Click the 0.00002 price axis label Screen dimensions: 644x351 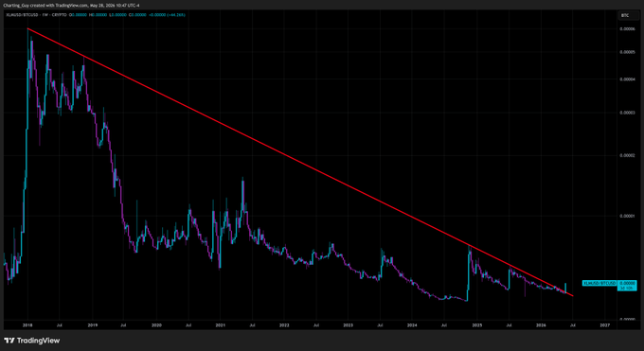(x=627, y=155)
